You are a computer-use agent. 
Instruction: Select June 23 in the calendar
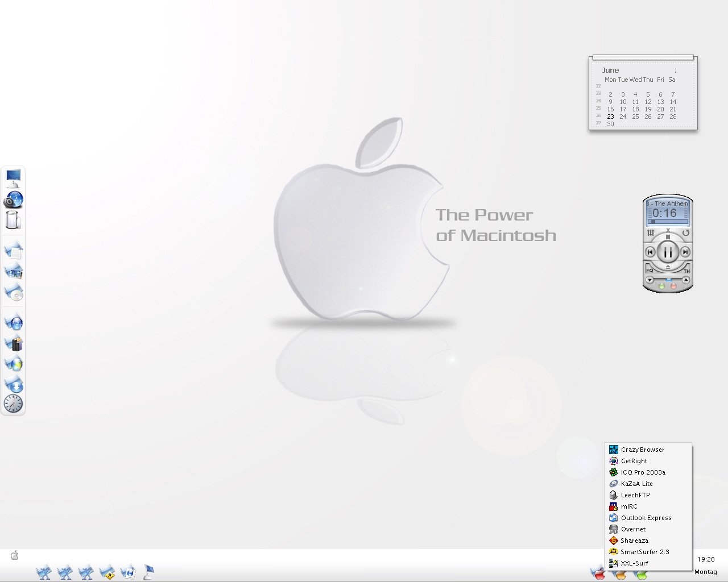click(x=610, y=117)
